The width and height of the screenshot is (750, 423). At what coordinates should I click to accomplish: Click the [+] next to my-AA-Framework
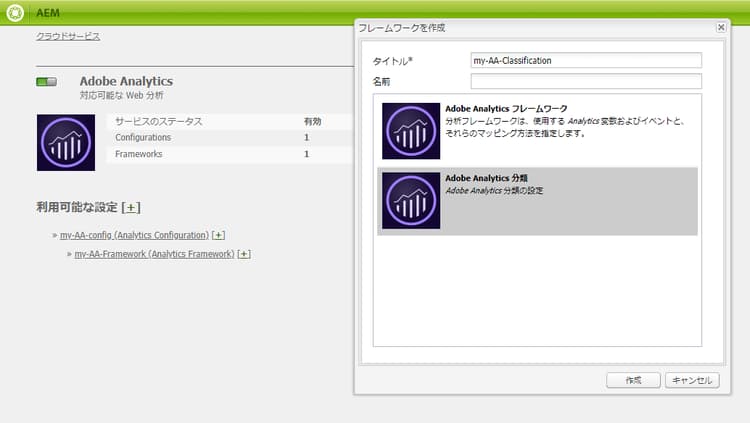pyautogui.click(x=244, y=254)
